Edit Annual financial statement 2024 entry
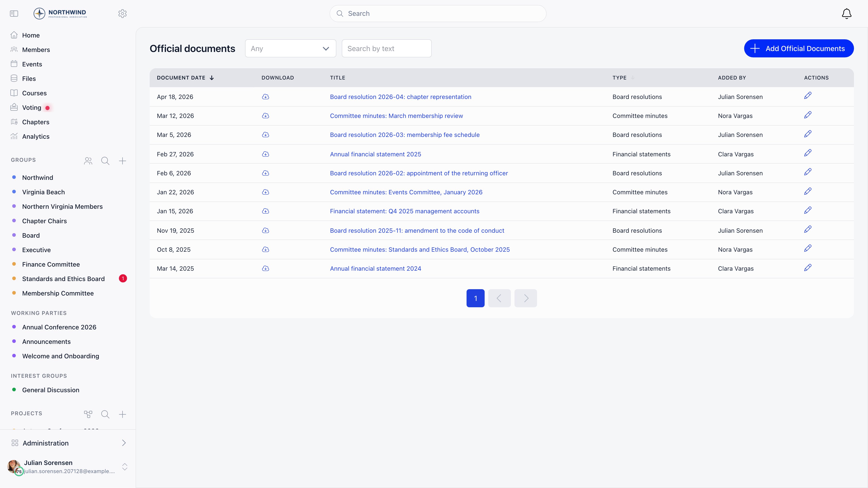Image resolution: width=868 pixels, height=488 pixels. click(808, 268)
